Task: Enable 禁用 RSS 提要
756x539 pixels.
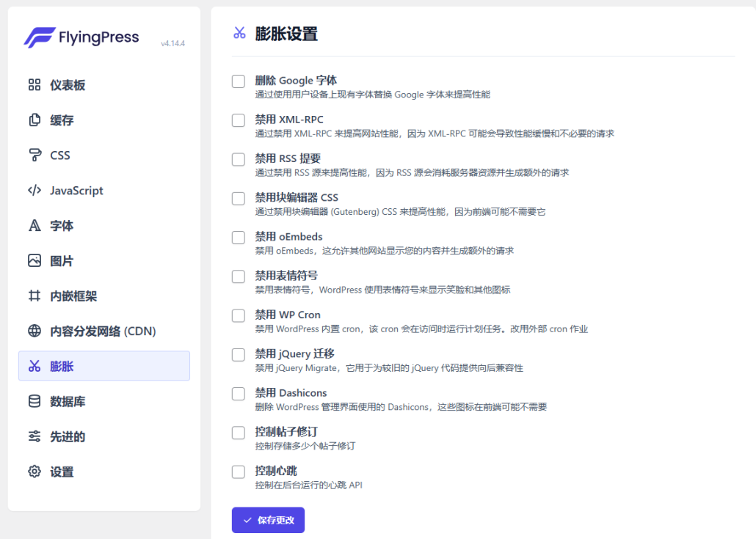Action: pyautogui.click(x=238, y=159)
